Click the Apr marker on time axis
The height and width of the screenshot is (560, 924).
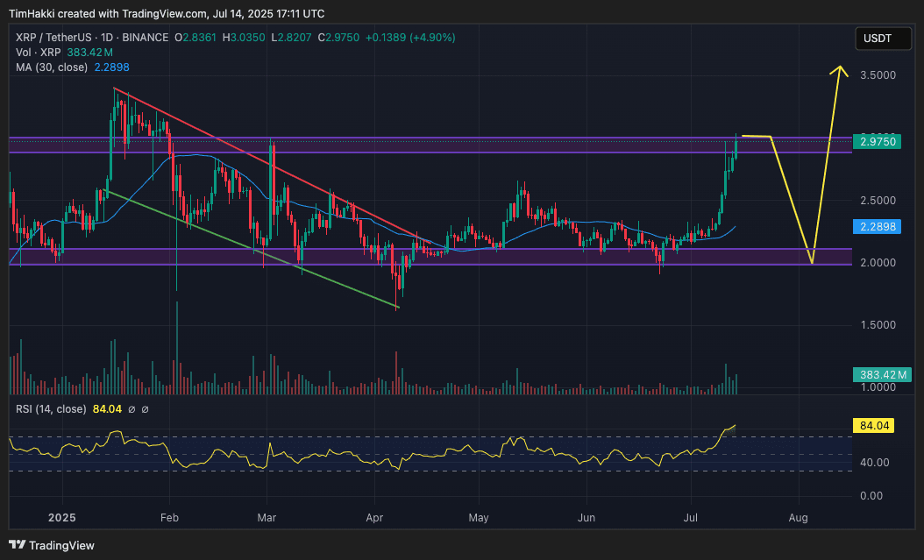click(x=374, y=518)
